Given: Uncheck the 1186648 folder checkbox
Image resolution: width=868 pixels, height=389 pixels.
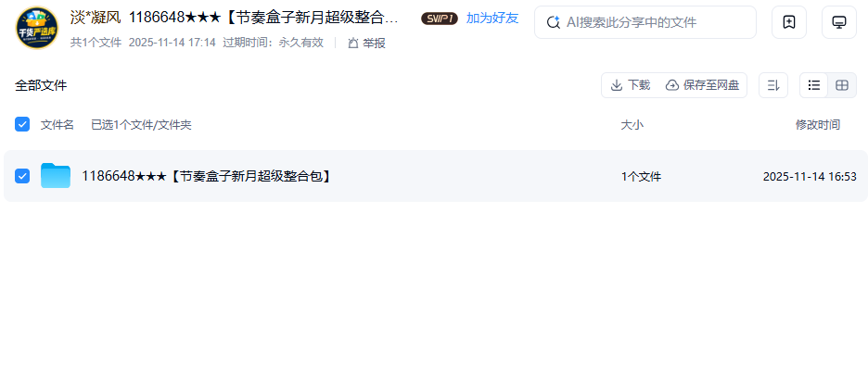Looking at the screenshot, I should 22,176.
